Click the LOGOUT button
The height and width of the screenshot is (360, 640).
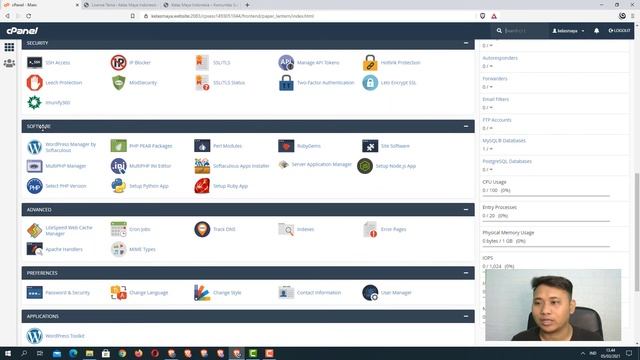(619, 31)
